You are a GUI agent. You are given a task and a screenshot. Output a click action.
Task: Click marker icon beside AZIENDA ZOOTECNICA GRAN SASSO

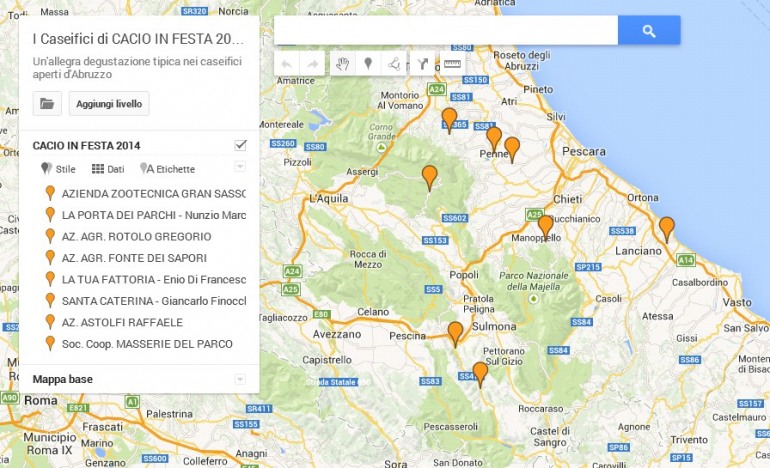pos(50,193)
